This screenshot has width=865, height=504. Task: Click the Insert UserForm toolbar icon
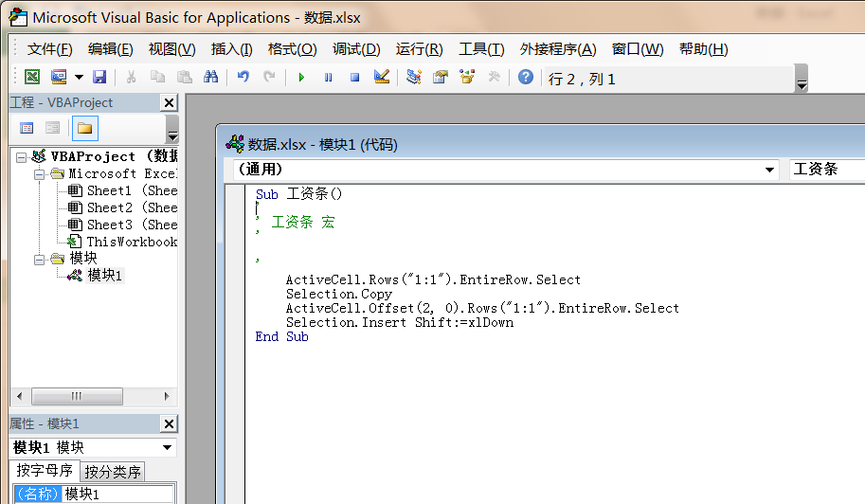(x=59, y=77)
